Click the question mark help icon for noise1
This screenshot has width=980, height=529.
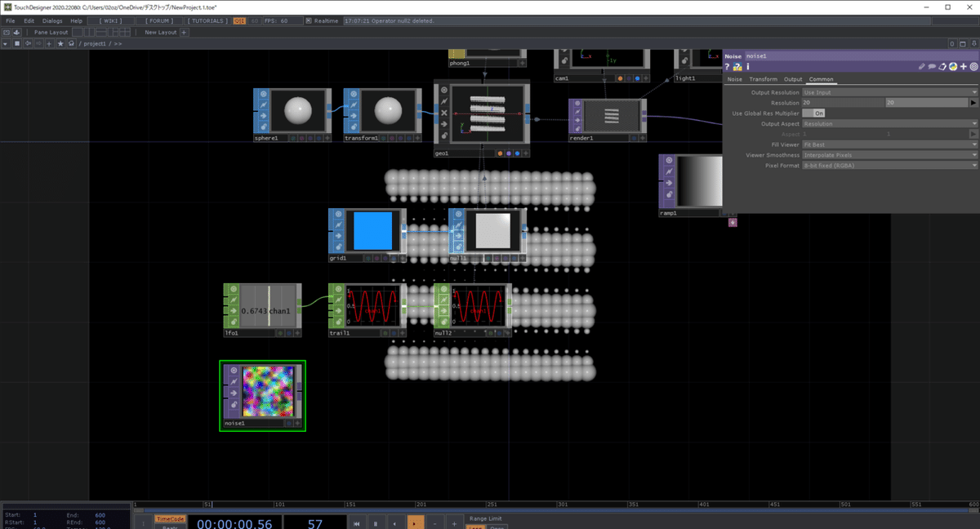[x=727, y=66]
